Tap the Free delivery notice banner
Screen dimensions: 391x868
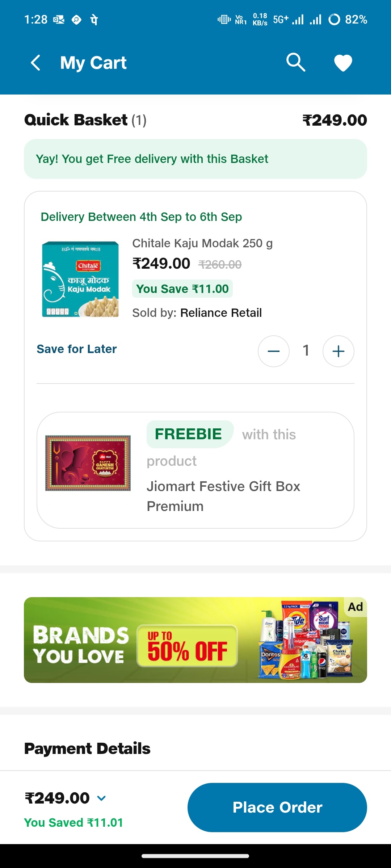[195, 159]
